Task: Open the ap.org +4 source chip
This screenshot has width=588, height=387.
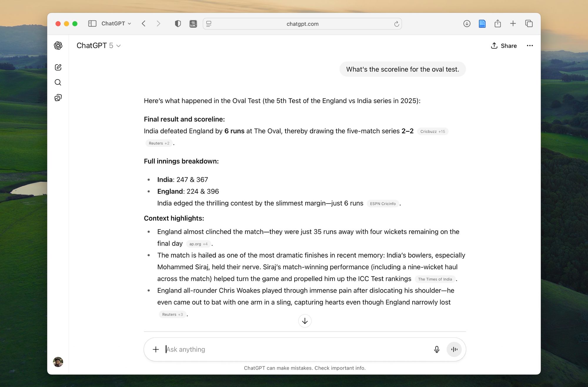Action: click(x=198, y=244)
